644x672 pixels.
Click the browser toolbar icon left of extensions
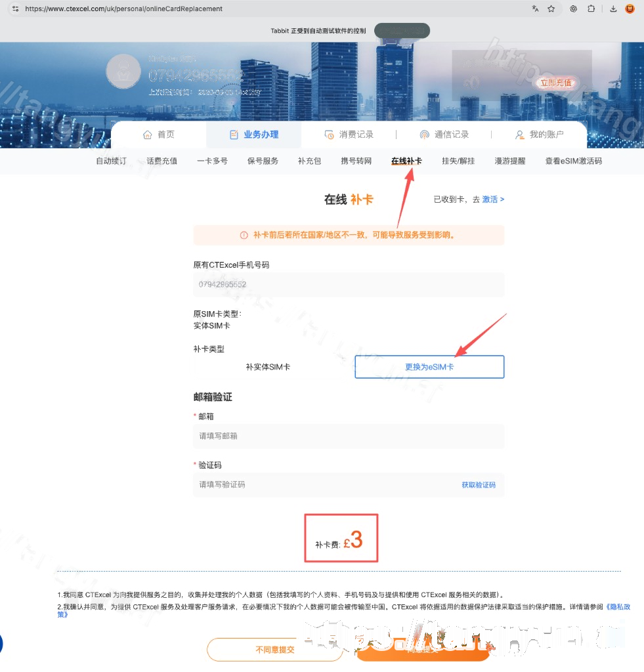[573, 9]
